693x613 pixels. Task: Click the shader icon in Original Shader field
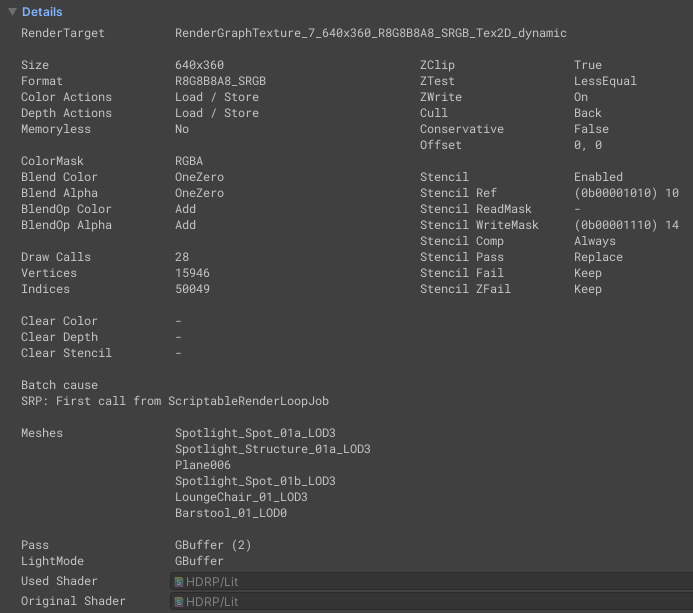(179, 601)
